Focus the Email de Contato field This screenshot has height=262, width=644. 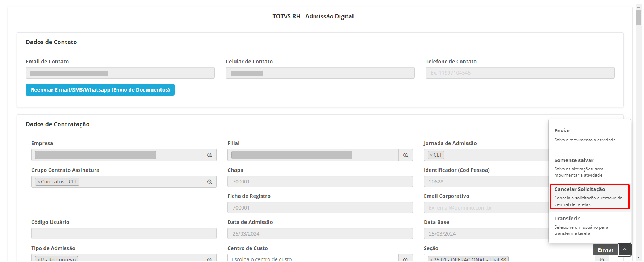[x=120, y=73]
